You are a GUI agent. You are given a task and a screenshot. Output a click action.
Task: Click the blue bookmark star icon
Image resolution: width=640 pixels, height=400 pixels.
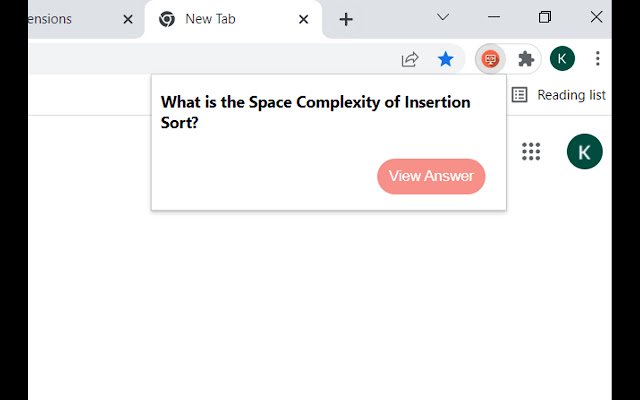(x=445, y=59)
